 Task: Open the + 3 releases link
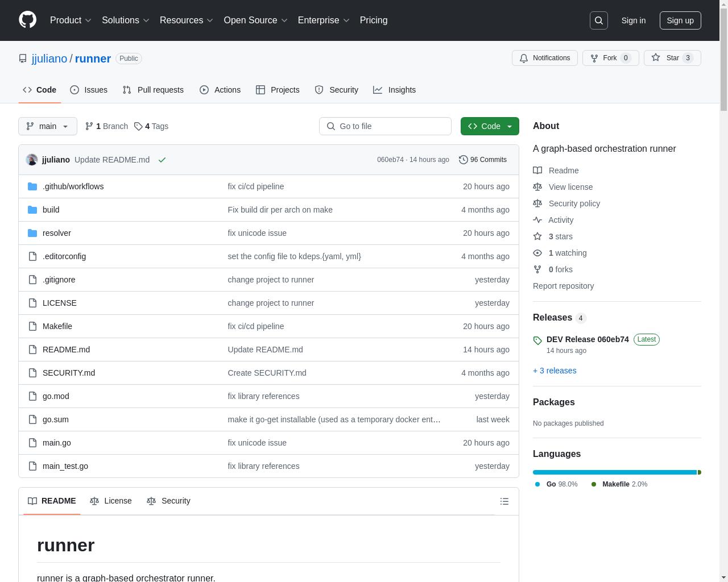click(x=555, y=371)
